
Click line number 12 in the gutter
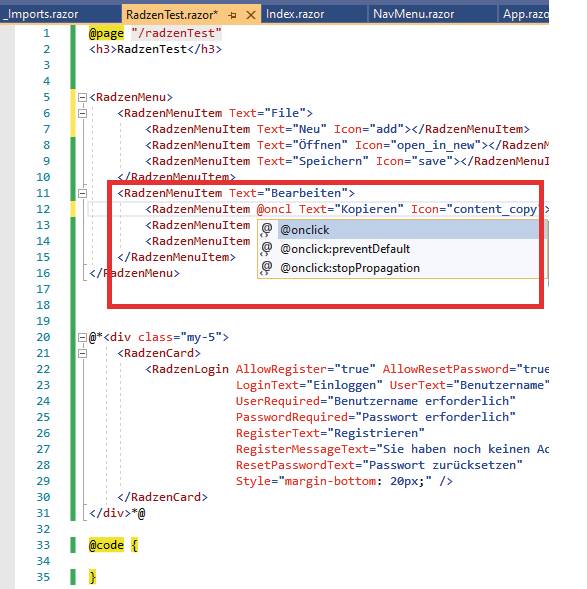coord(43,209)
